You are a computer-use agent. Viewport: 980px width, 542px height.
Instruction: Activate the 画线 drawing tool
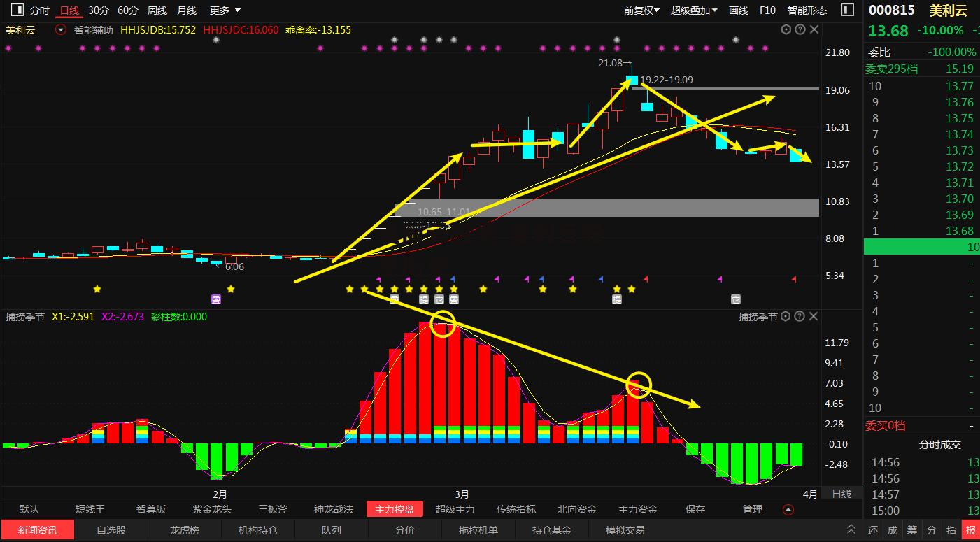(739, 10)
